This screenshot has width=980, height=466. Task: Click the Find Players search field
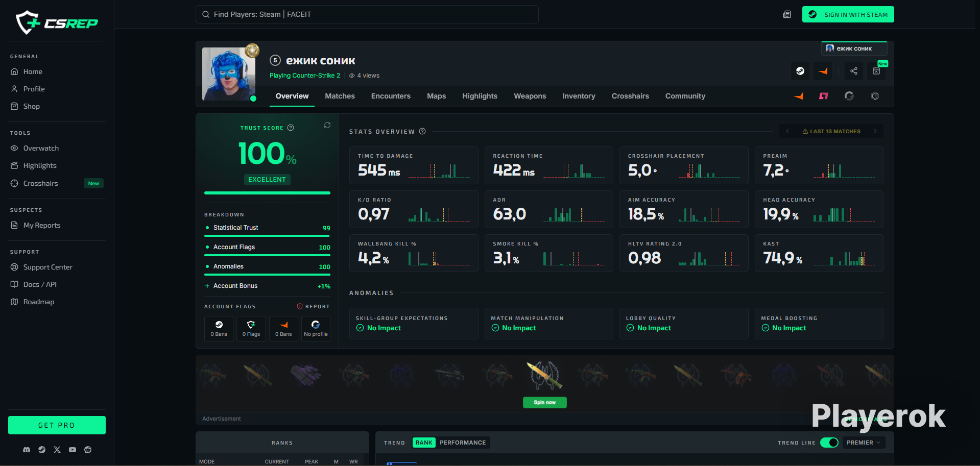(x=367, y=14)
